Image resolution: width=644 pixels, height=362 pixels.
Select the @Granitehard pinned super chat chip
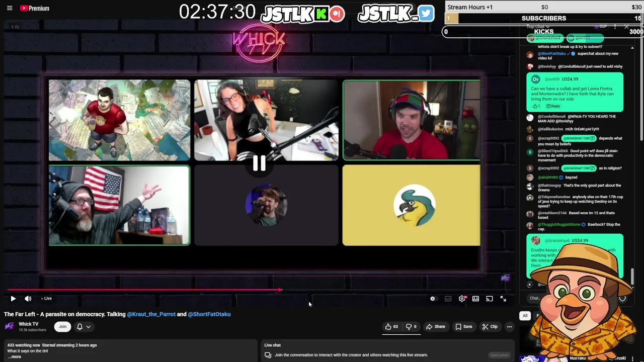(x=545, y=38)
